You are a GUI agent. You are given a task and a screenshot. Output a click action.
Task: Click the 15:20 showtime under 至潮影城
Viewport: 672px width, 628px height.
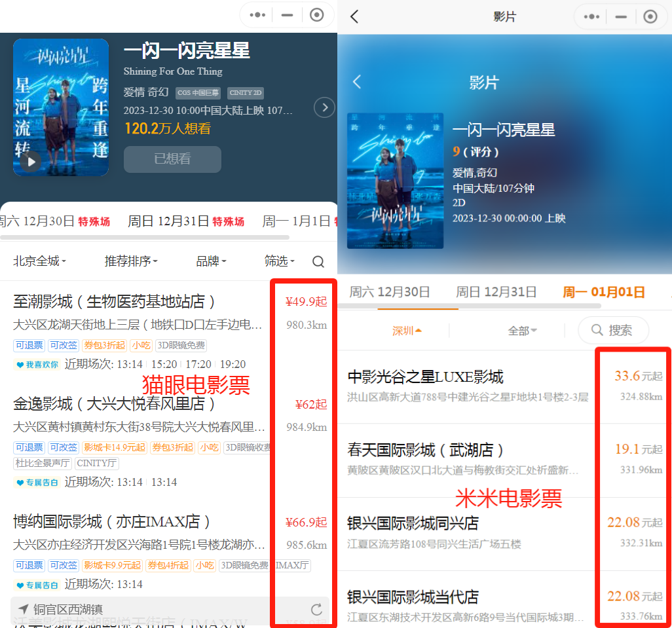tap(164, 365)
